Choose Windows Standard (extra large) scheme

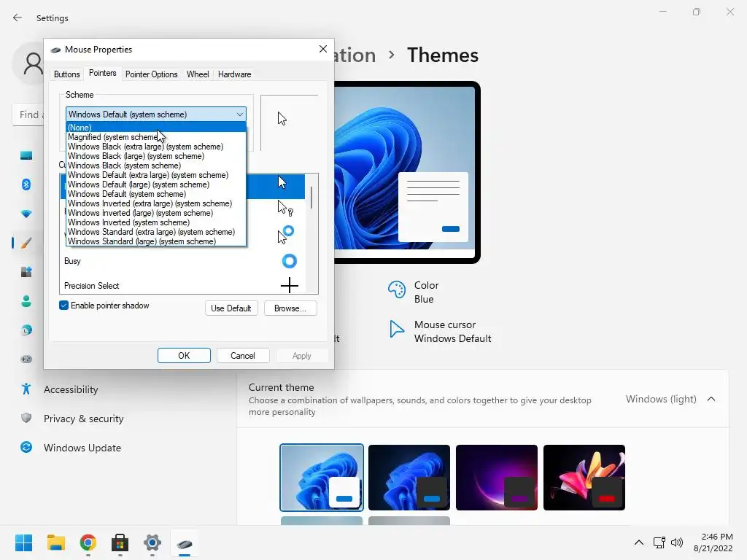(156, 232)
